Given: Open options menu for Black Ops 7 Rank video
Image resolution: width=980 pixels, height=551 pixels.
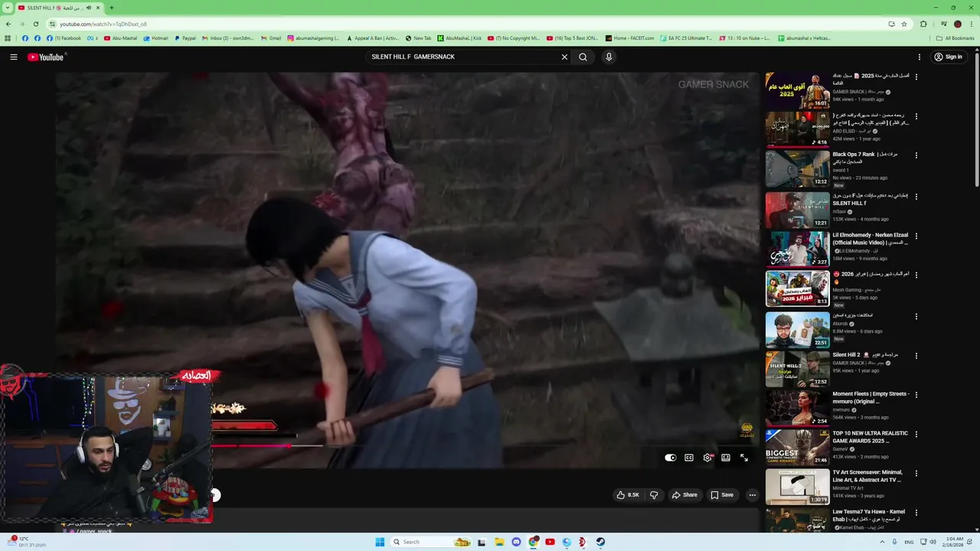Looking at the screenshot, I should click(x=916, y=155).
